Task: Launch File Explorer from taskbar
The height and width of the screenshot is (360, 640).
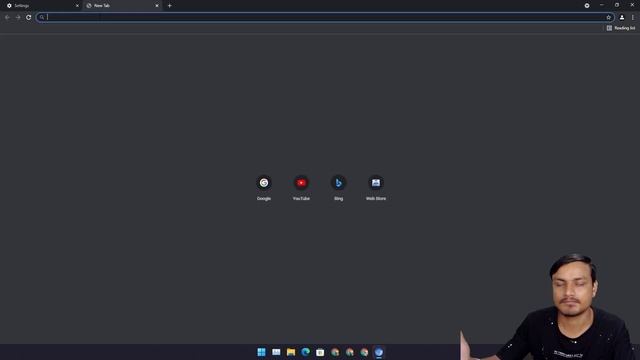Action: [291, 352]
